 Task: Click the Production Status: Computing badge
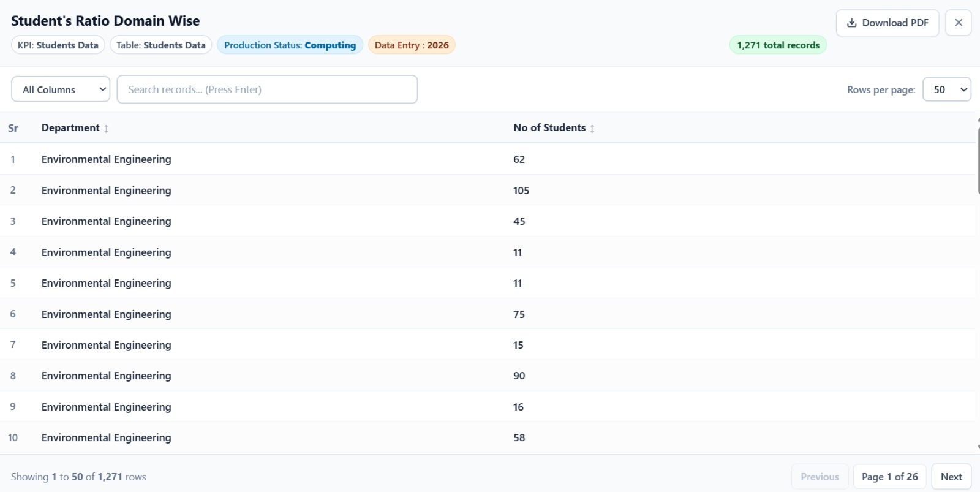point(290,45)
